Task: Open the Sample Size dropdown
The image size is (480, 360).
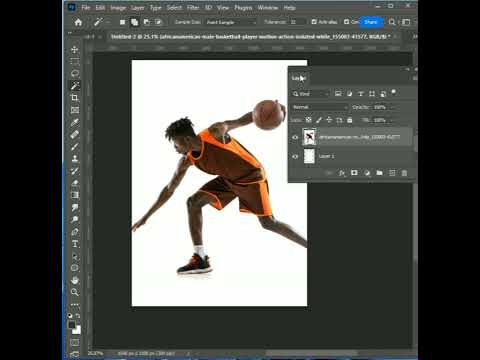Action: tap(231, 22)
